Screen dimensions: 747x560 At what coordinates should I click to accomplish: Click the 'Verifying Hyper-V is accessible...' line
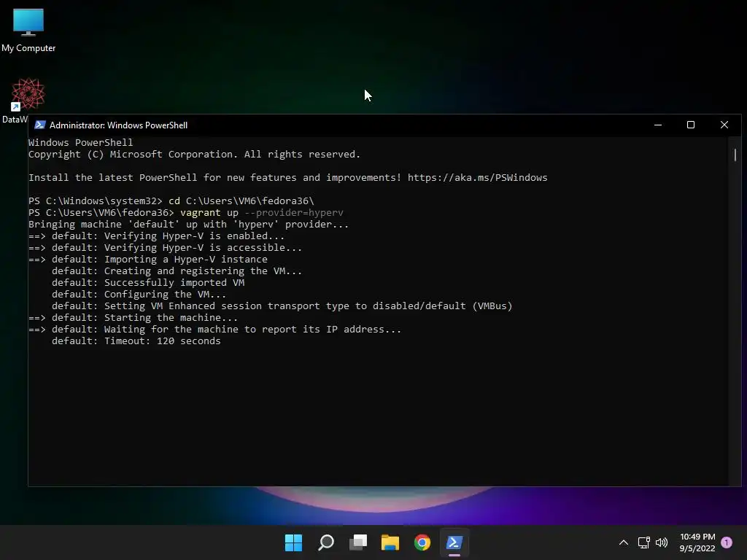(x=165, y=248)
